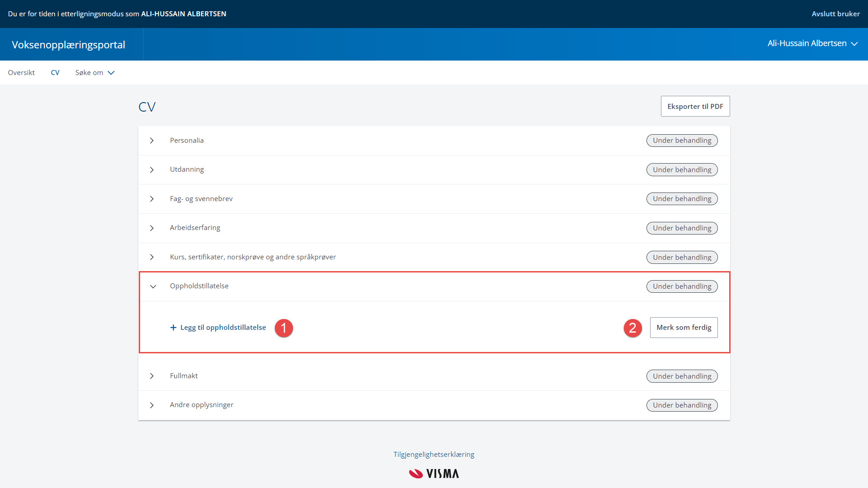Viewport: 868px width, 488px height.
Task: Select the CV navigation item
Action: 55,73
